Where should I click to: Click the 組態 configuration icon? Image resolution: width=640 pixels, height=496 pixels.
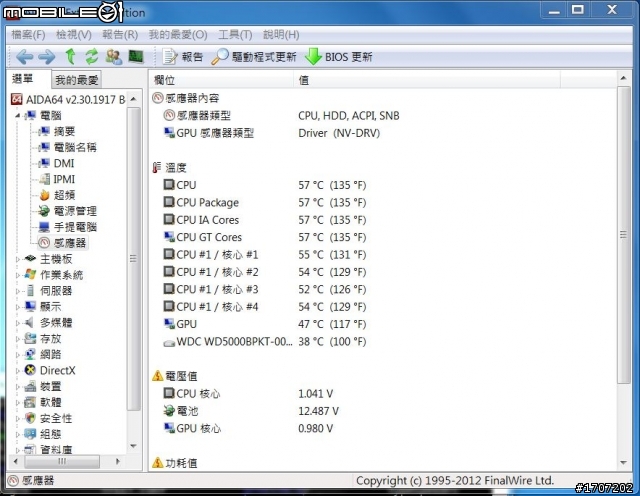30,434
